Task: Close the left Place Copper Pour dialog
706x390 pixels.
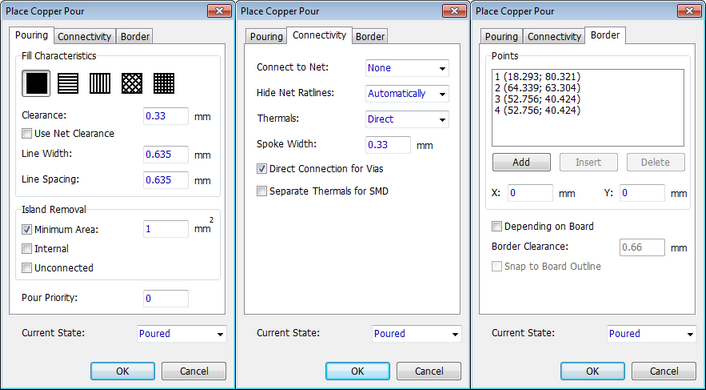Action: pos(219,11)
